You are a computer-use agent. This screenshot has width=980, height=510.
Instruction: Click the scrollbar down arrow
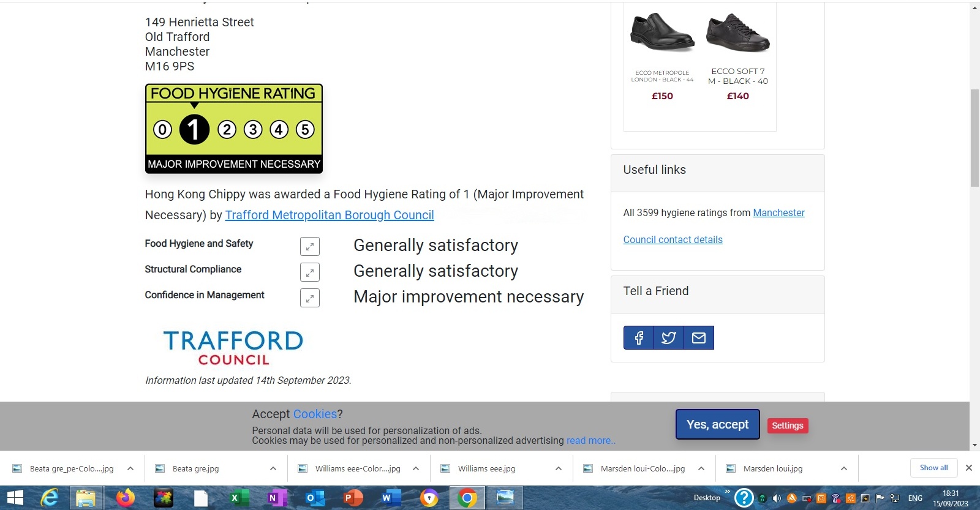click(x=974, y=445)
